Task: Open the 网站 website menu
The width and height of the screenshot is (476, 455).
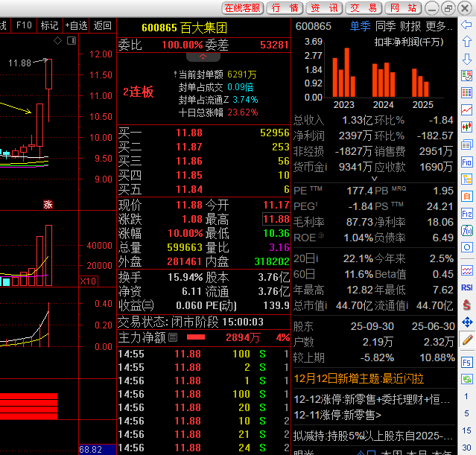Action: 403,8
